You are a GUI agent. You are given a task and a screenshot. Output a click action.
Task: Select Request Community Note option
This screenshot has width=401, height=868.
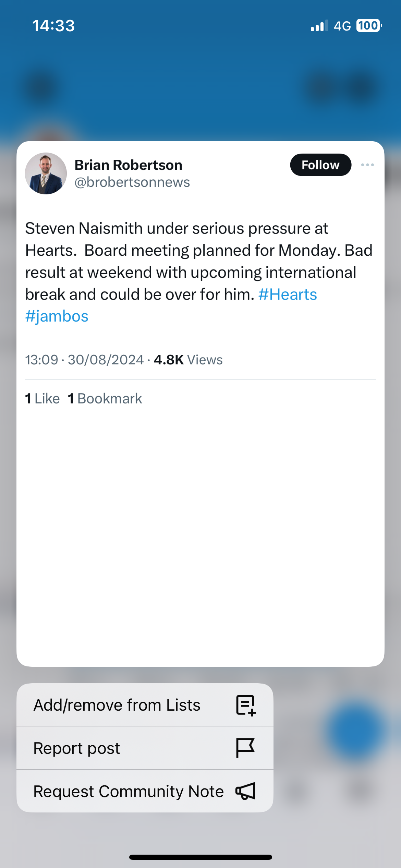coord(129,791)
